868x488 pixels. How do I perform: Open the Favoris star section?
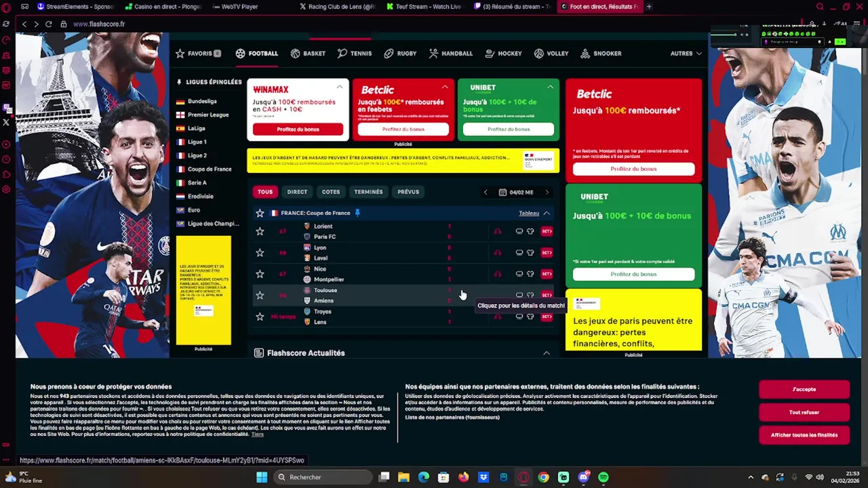coord(198,54)
